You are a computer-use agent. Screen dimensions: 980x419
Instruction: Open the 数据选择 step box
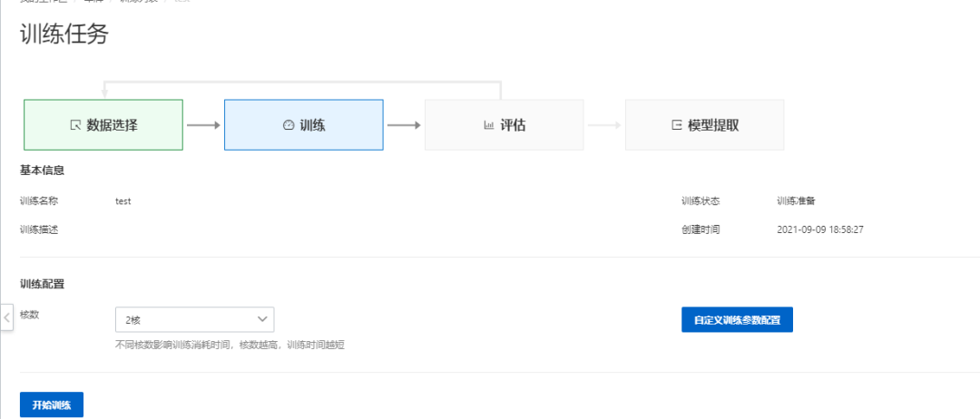[103, 125]
